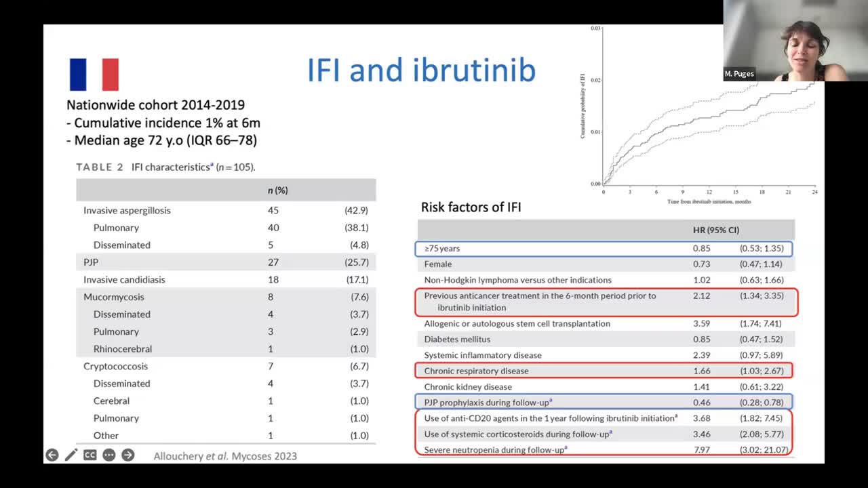
Task: Click hazard ratio value 7.97
Action: [702, 449]
